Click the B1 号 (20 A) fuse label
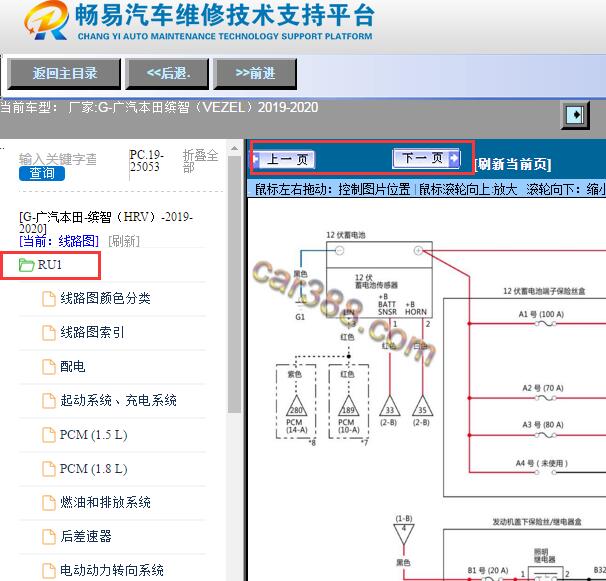 pyautogui.click(x=488, y=570)
